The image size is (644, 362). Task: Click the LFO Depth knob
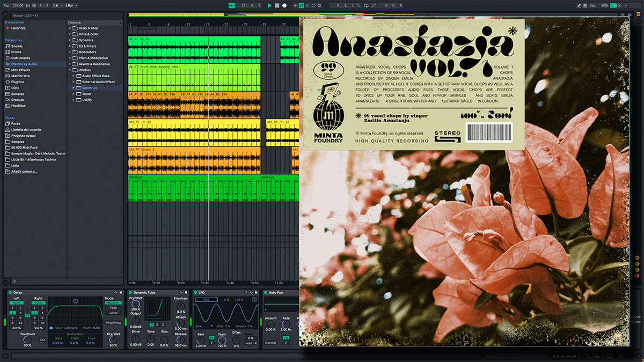click(222, 339)
